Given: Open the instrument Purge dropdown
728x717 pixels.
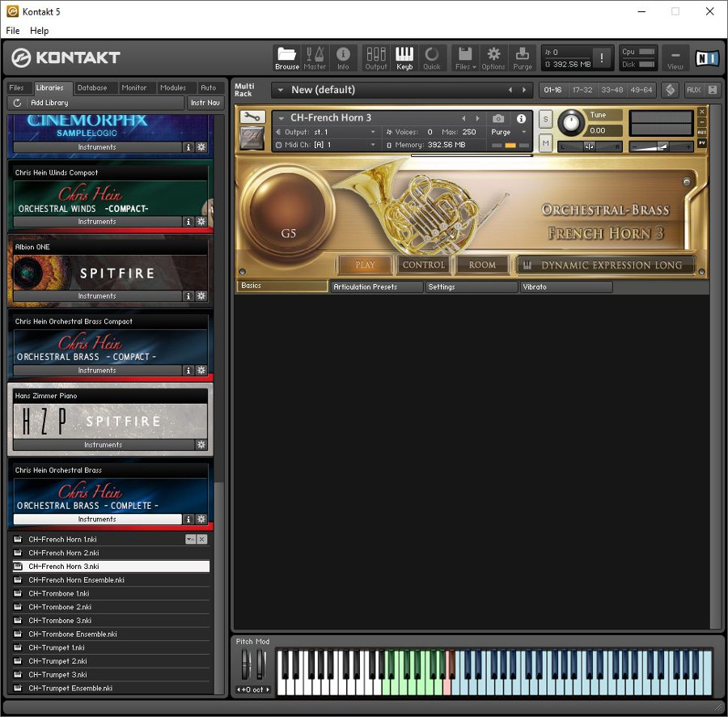Looking at the screenshot, I should coord(523,133).
